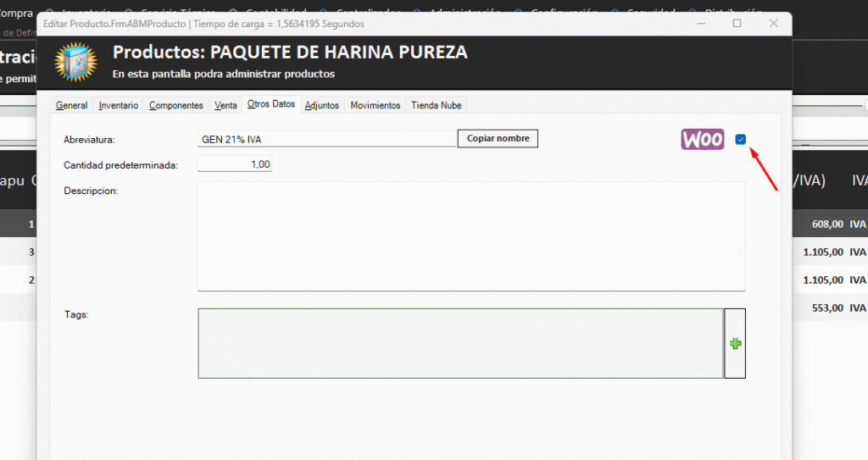Screen dimensions: 868x460
Task: Switch to the General tab
Action: point(72,105)
